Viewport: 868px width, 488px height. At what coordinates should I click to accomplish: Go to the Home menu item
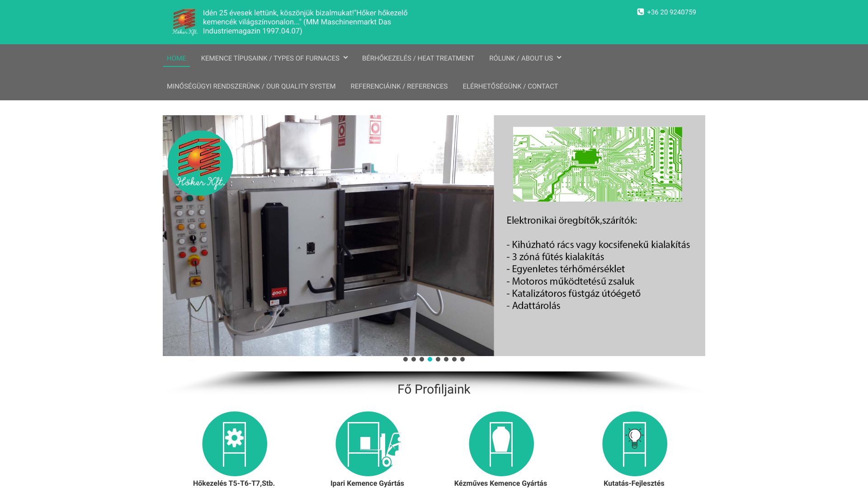click(176, 58)
